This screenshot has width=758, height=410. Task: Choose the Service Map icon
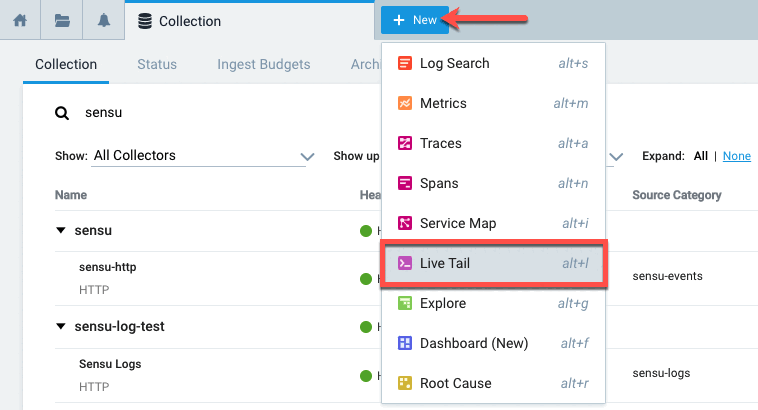pos(405,223)
